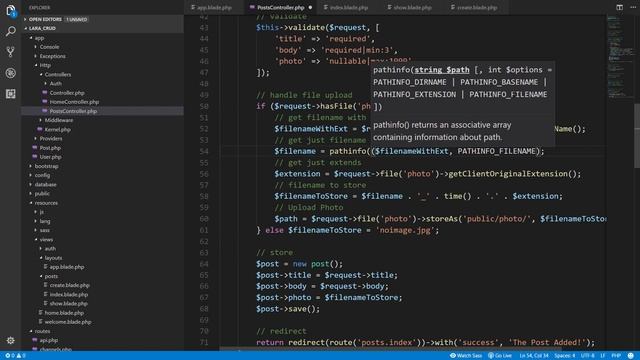Open create.blade.php in explorer
The width and height of the screenshot is (640, 360).
click(x=69, y=285)
